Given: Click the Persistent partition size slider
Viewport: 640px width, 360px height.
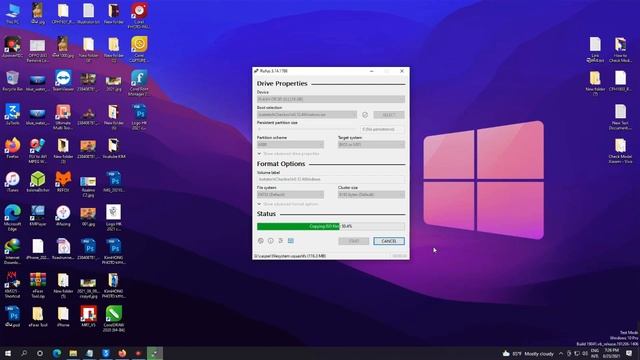Looking at the screenshot, I should (307, 129).
